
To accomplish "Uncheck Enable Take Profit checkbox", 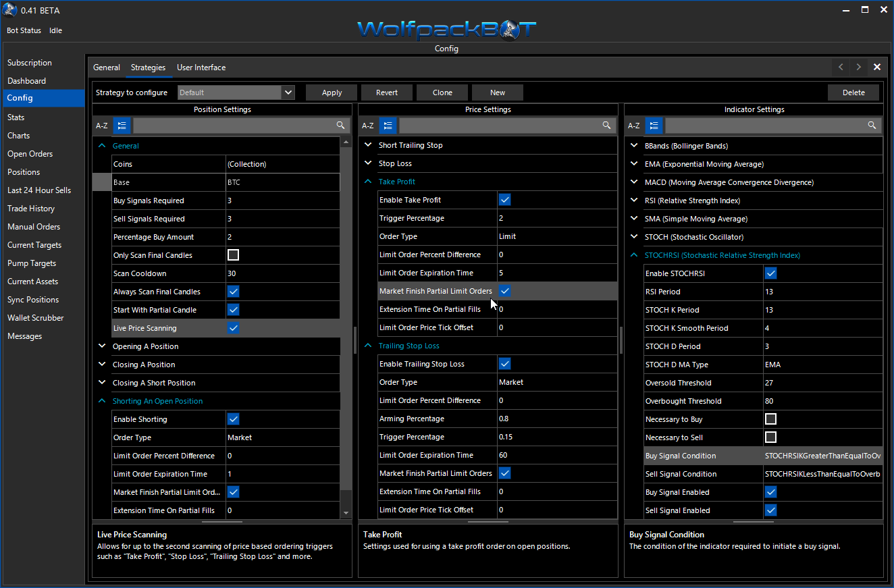I will coord(504,200).
